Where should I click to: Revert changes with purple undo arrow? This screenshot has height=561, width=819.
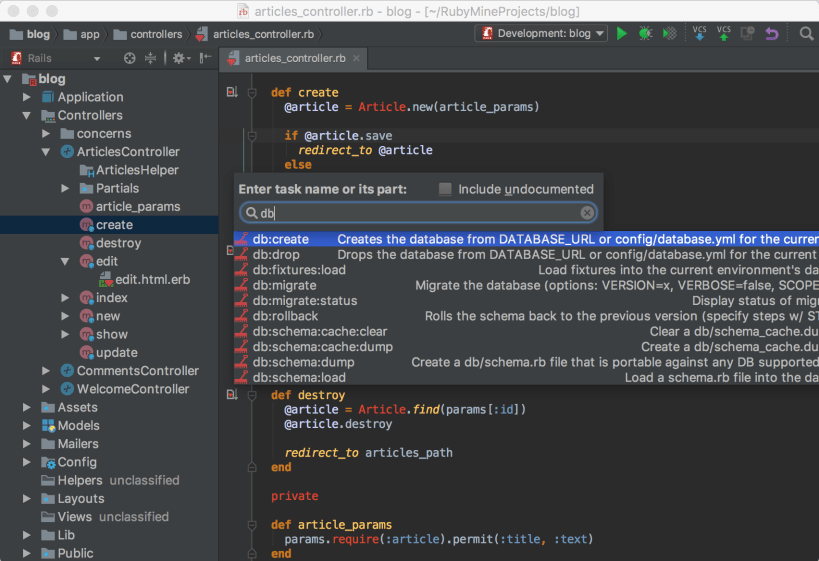coord(771,33)
